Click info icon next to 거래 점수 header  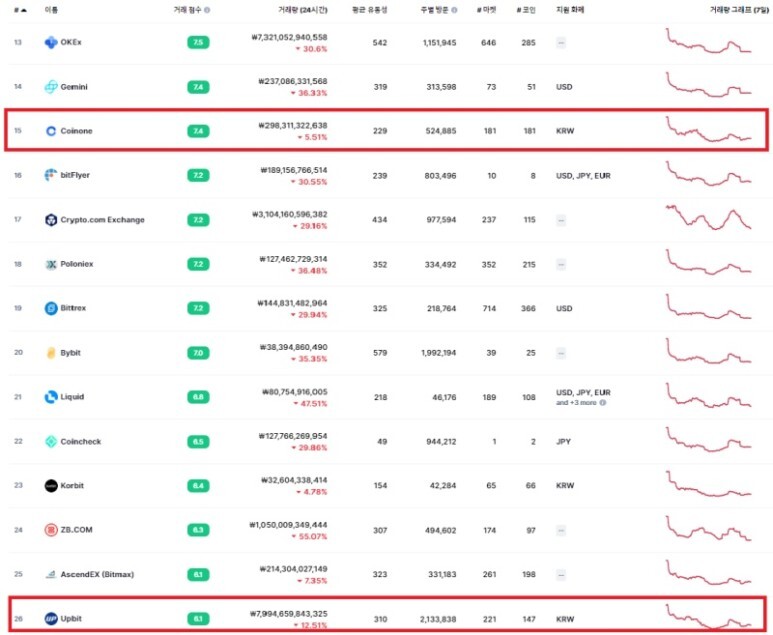tap(207, 10)
